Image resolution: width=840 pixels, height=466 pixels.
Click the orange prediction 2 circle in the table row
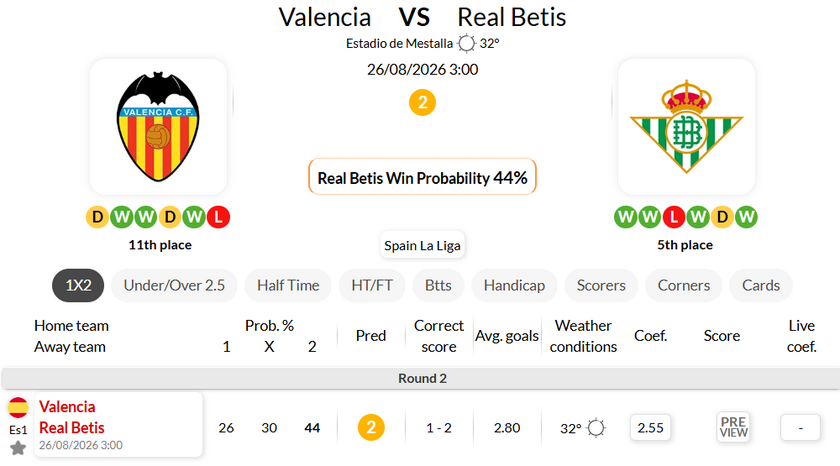click(x=371, y=427)
